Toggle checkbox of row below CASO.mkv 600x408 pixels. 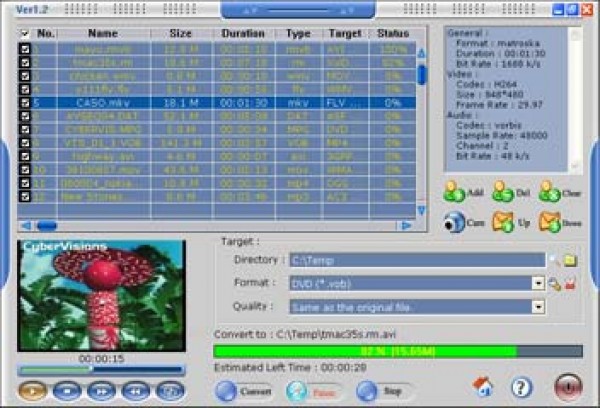[x=25, y=116]
